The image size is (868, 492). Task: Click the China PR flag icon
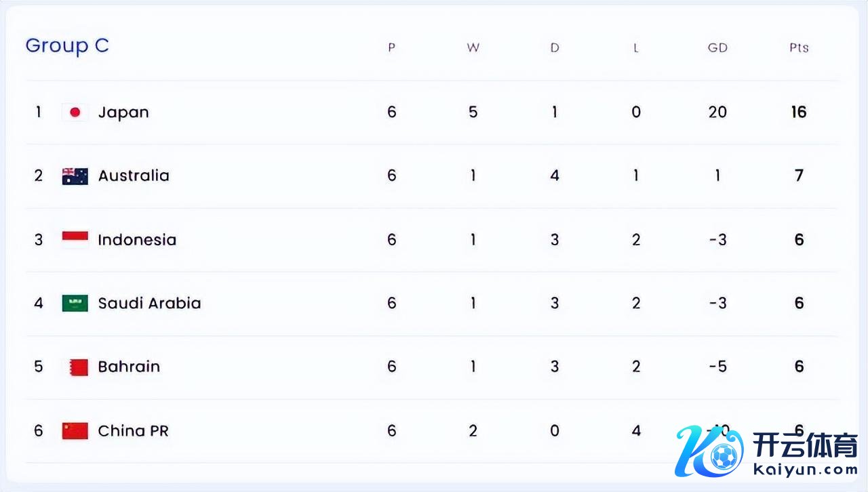(75, 430)
